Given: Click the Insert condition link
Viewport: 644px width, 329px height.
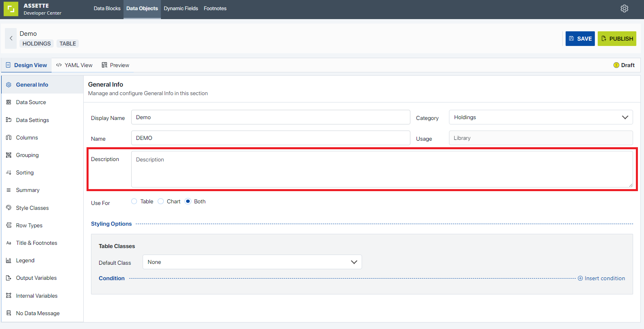Looking at the screenshot, I should pyautogui.click(x=601, y=278).
